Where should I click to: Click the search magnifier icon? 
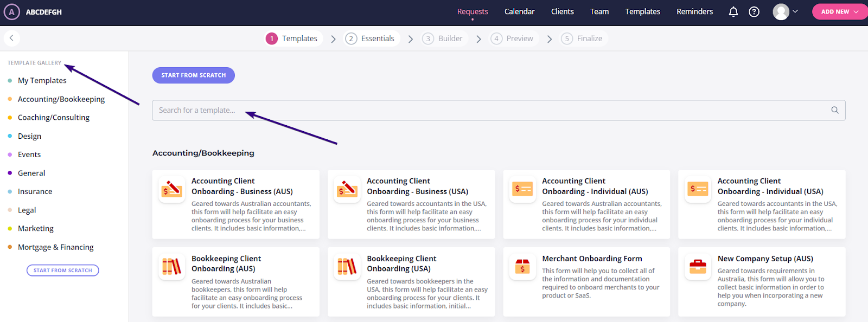point(835,110)
